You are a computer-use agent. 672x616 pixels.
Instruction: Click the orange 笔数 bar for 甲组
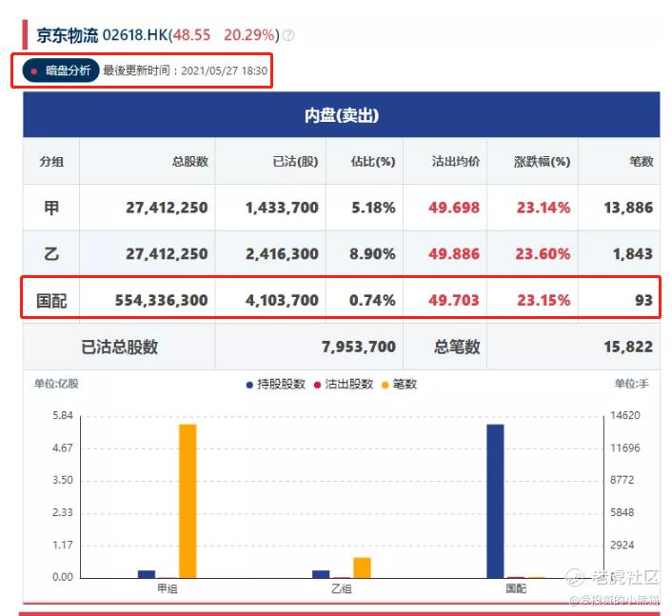click(x=188, y=501)
